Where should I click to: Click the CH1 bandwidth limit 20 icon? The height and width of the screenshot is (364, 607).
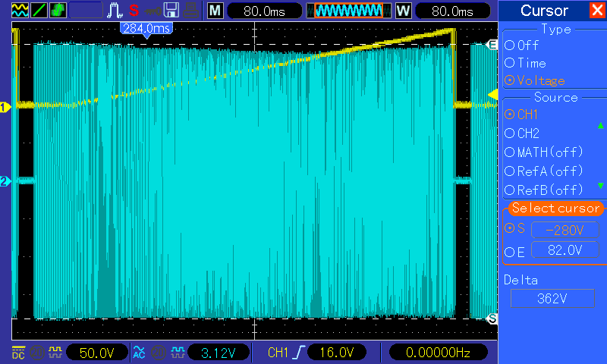(36, 353)
